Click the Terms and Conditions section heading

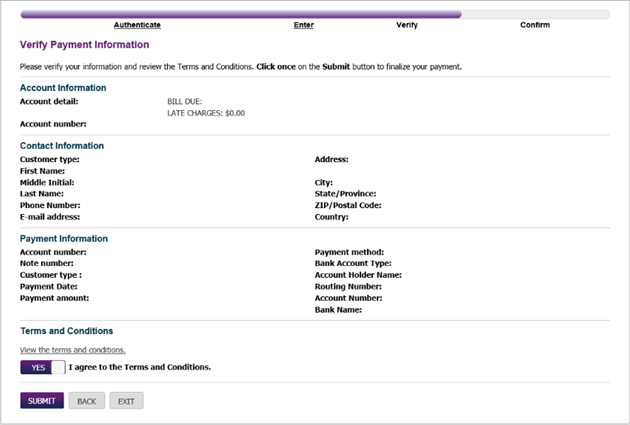(x=66, y=331)
